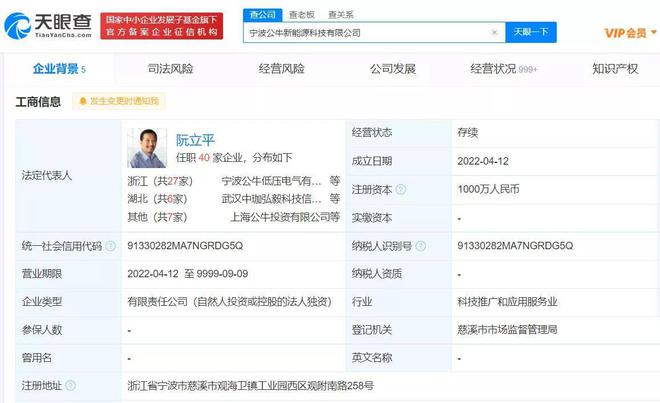This screenshot has width=660, height=403.
Task: Click the 工商信息 section heading
Action: pos(38,101)
